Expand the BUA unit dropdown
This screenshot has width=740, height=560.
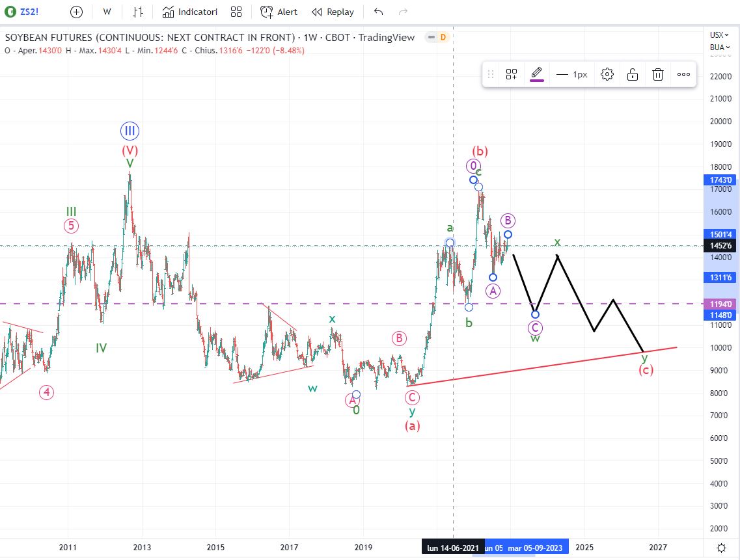click(720, 47)
